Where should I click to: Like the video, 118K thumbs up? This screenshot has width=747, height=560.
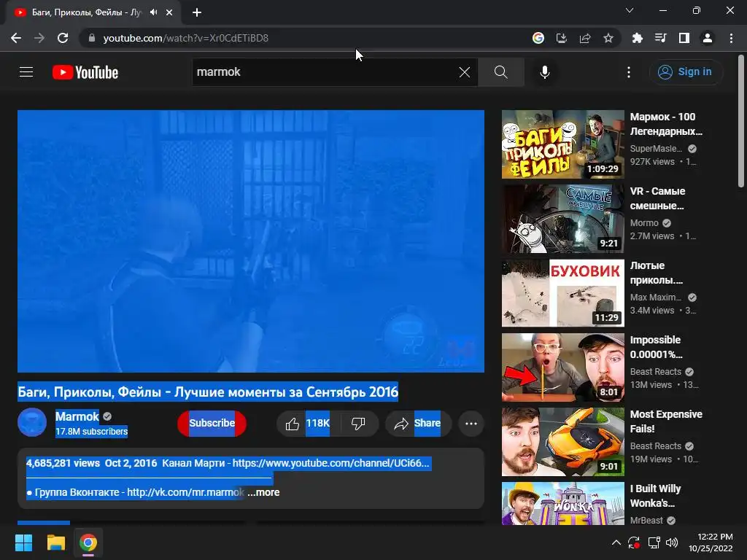click(308, 424)
